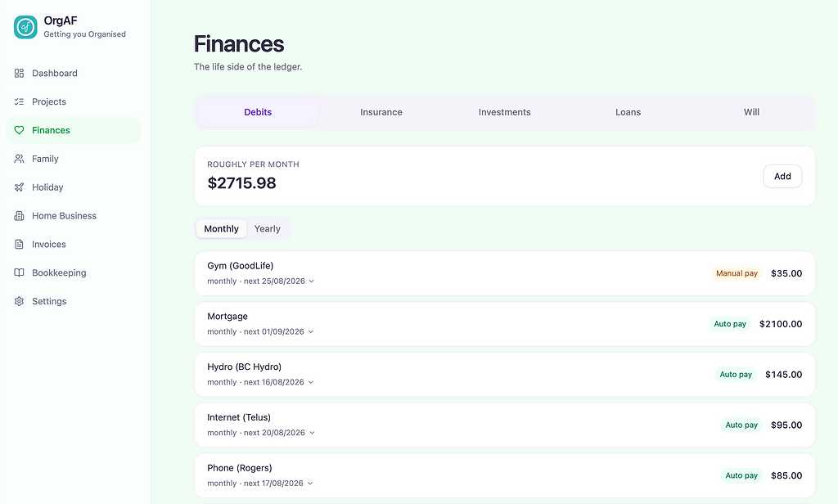This screenshot has width=838, height=504.
Task: Click the Auto pay badge on Mortgage
Action: pos(730,324)
